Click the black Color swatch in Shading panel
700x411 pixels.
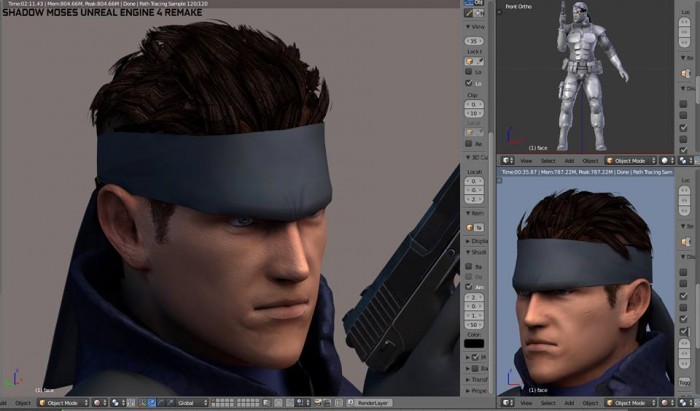point(474,343)
